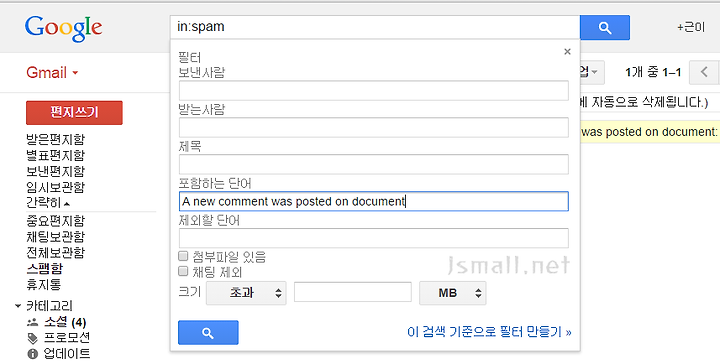Open 임시보관함 drafts

56,187
